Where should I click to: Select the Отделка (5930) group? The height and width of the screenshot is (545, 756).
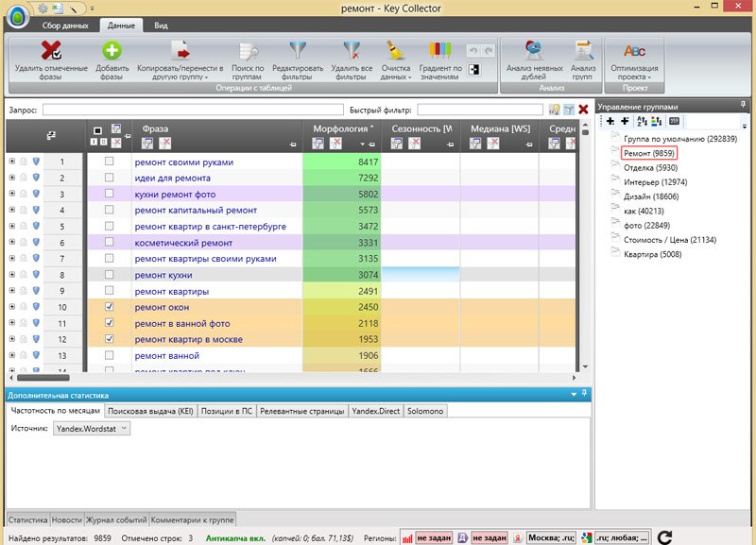coord(650,168)
